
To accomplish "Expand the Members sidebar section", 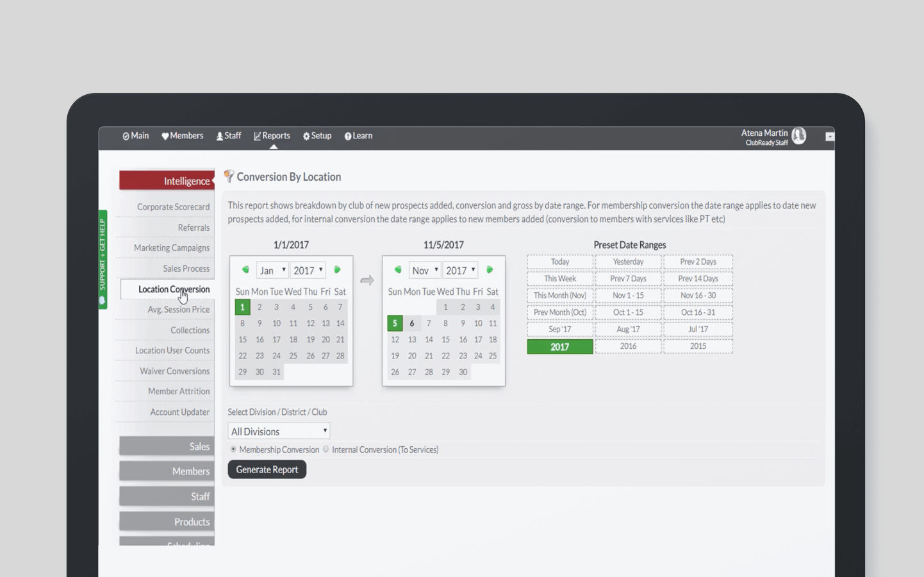I will [167, 471].
